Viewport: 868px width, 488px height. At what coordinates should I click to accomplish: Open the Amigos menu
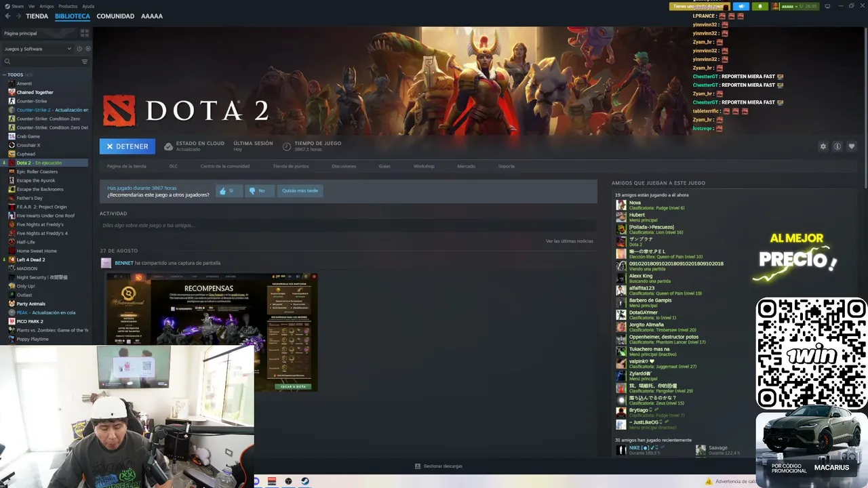tap(46, 6)
